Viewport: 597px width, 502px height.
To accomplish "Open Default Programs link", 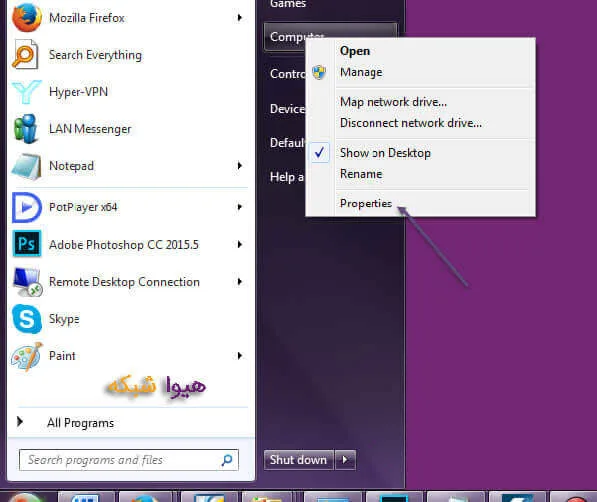I will (x=287, y=143).
